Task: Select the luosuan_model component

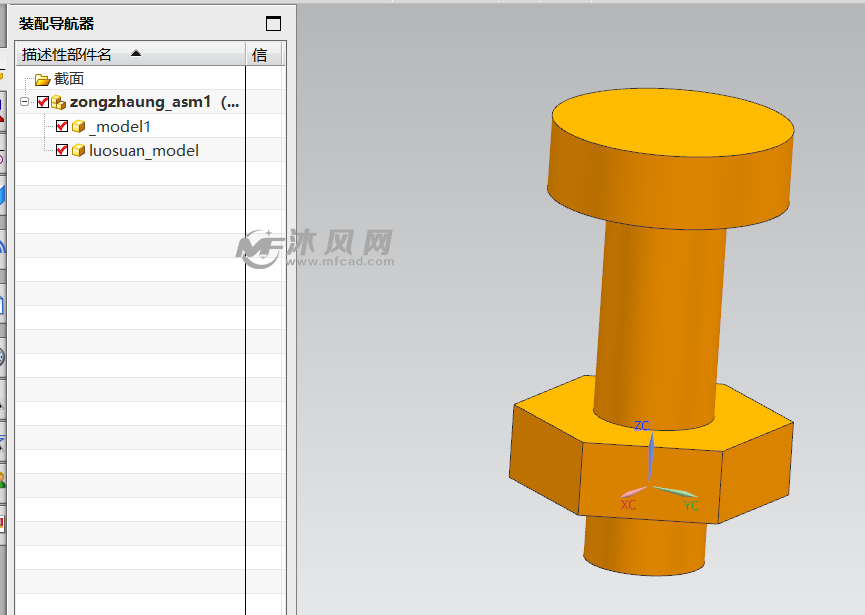Action: 143,151
